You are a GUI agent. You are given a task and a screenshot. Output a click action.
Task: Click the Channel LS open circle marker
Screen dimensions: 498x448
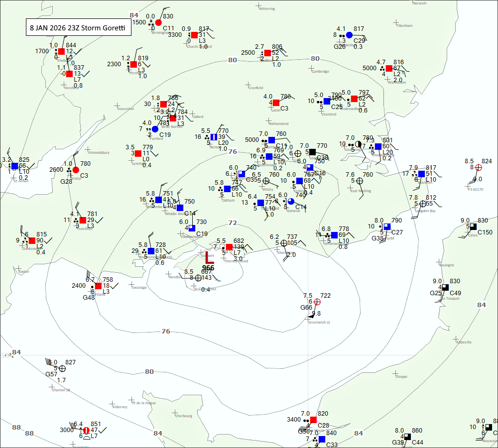click(x=62, y=369)
